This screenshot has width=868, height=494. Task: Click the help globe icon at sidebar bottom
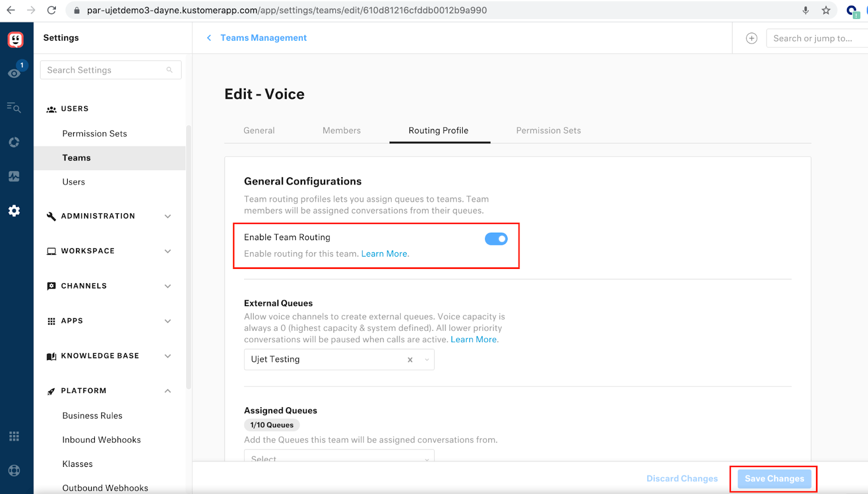pyautogui.click(x=14, y=470)
